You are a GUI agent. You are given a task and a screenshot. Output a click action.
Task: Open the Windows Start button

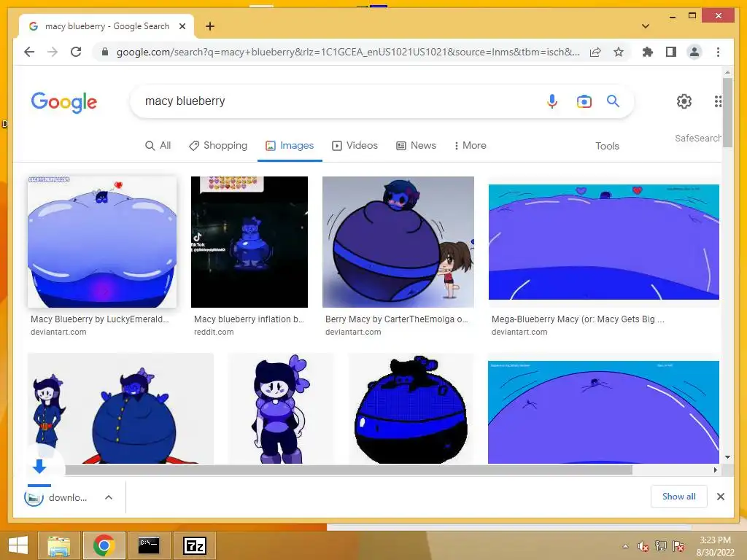18,545
